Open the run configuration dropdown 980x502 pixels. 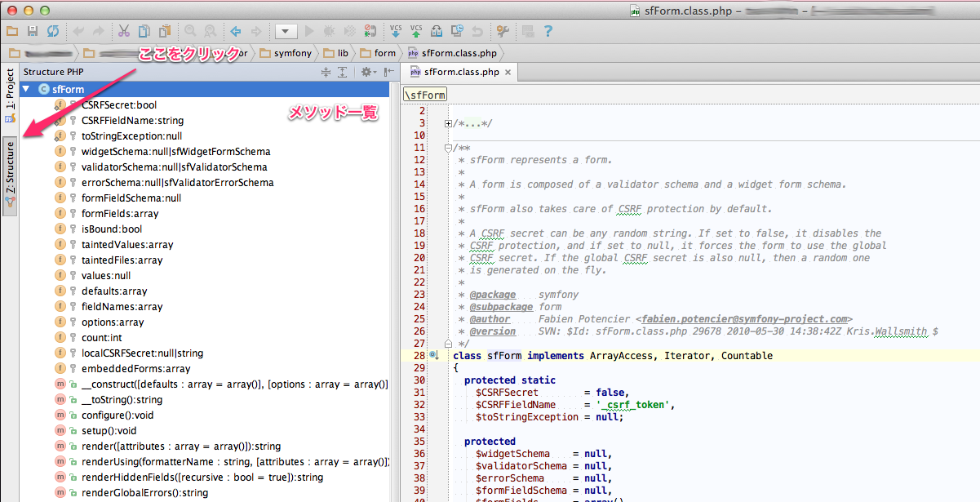[x=286, y=32]
